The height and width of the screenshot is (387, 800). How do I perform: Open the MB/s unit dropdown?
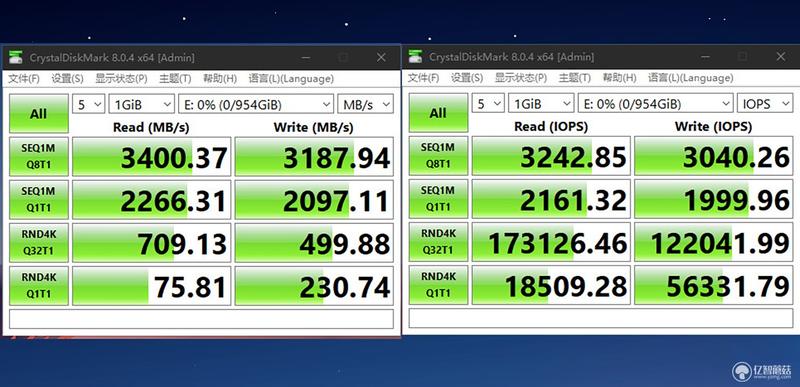tap(365, 105)
